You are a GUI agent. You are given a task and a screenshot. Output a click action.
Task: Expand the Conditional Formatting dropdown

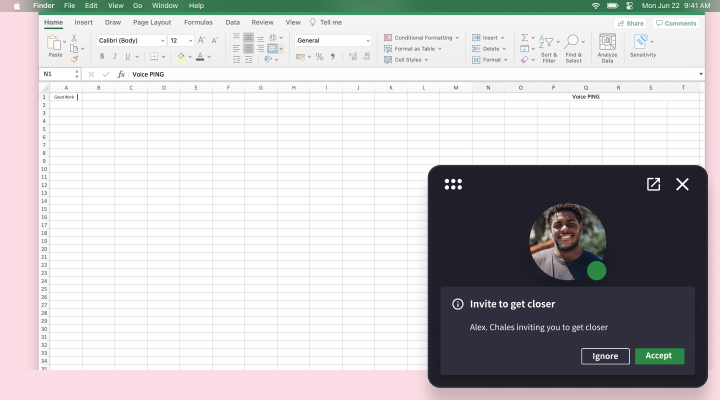(x=421, y=37)
